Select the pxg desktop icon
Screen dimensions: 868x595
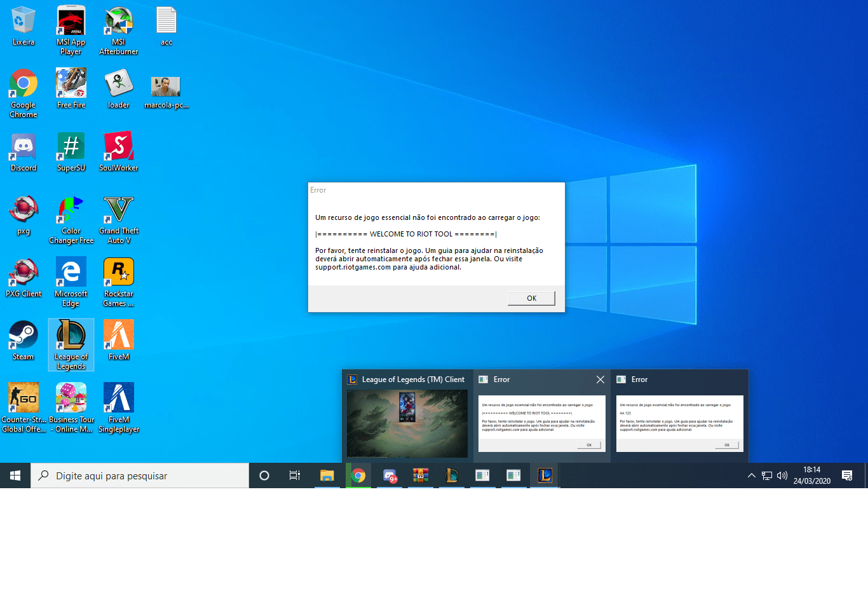coord(24,215)
